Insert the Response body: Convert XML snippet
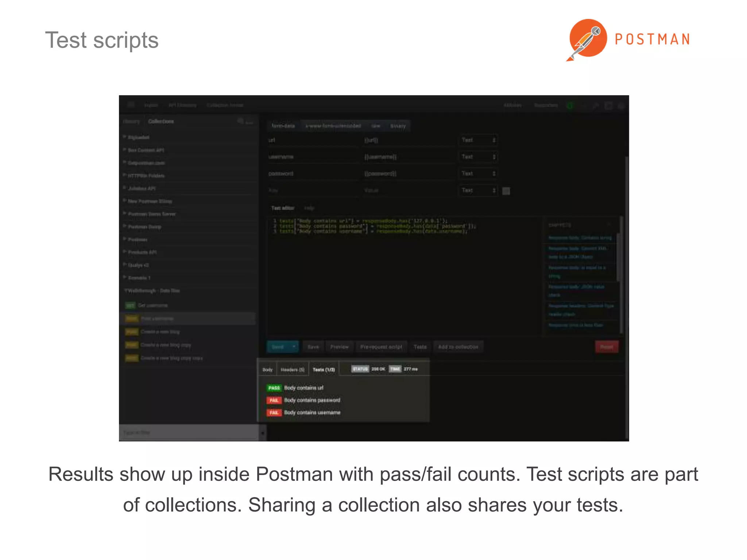Screen dimensions: 747x560 coord(578,252)
